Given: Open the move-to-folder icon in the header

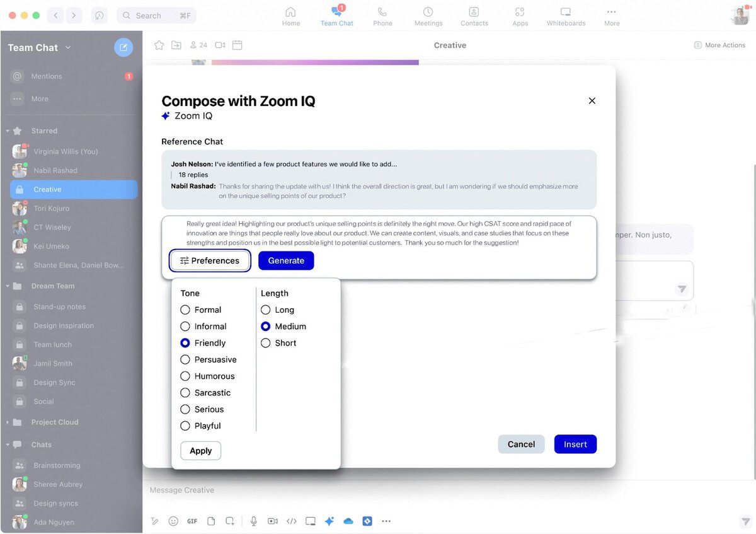Looking at the screenshot, I should (176, 45).
